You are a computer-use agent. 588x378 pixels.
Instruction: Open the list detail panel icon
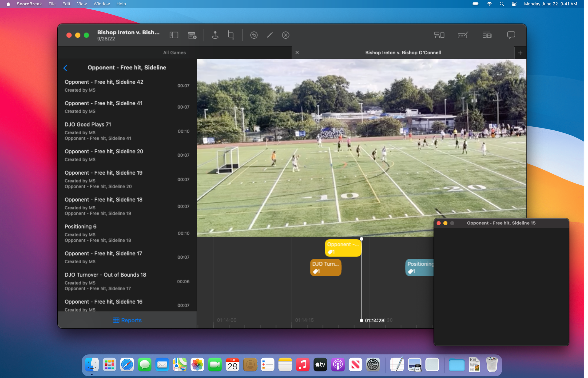coord(487,35)
